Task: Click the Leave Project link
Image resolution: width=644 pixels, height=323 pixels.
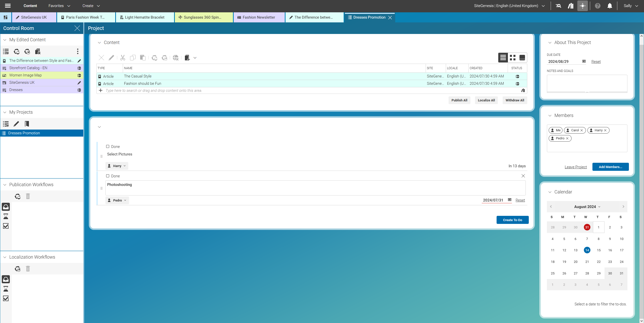Action: [x=576, y=167]
